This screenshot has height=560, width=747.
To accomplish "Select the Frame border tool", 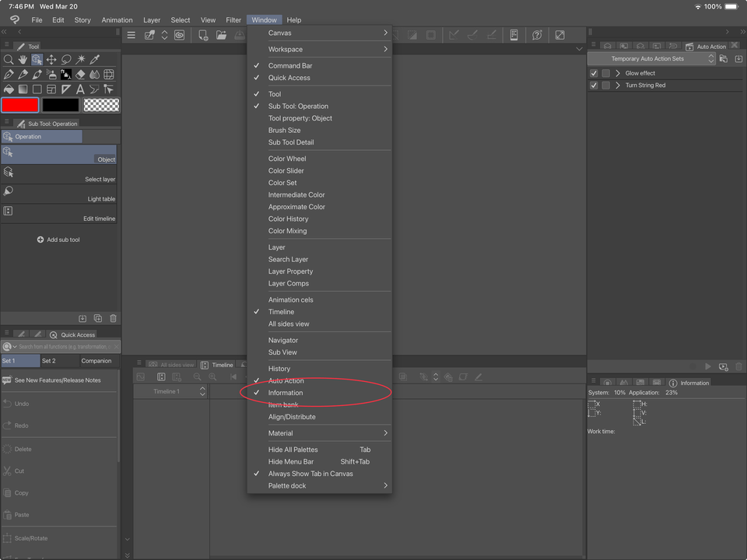I will click(51, 89).
